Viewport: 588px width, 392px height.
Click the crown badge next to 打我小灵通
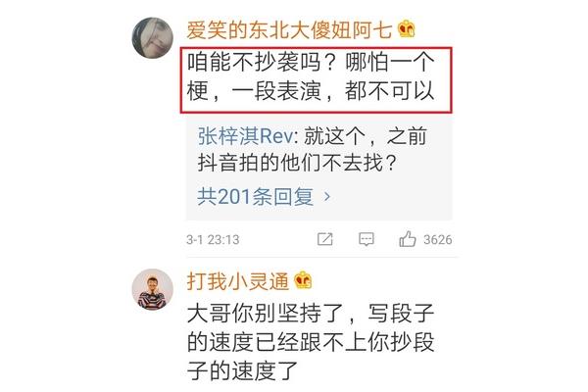[303, 280]
